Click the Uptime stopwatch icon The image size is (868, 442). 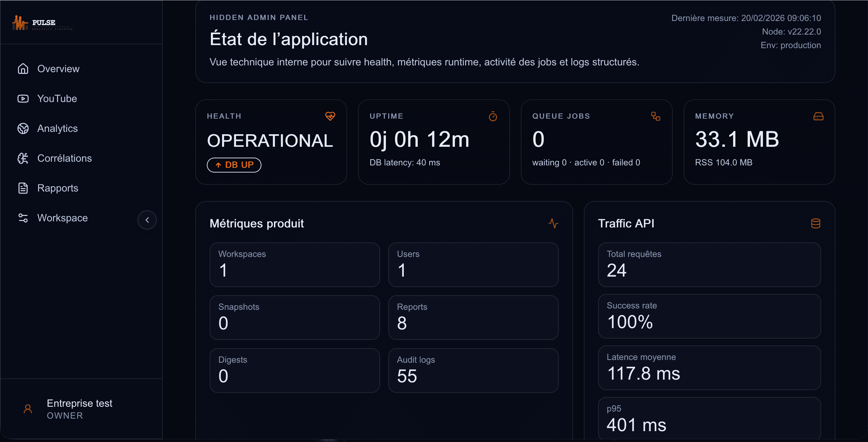pos(493,116)
